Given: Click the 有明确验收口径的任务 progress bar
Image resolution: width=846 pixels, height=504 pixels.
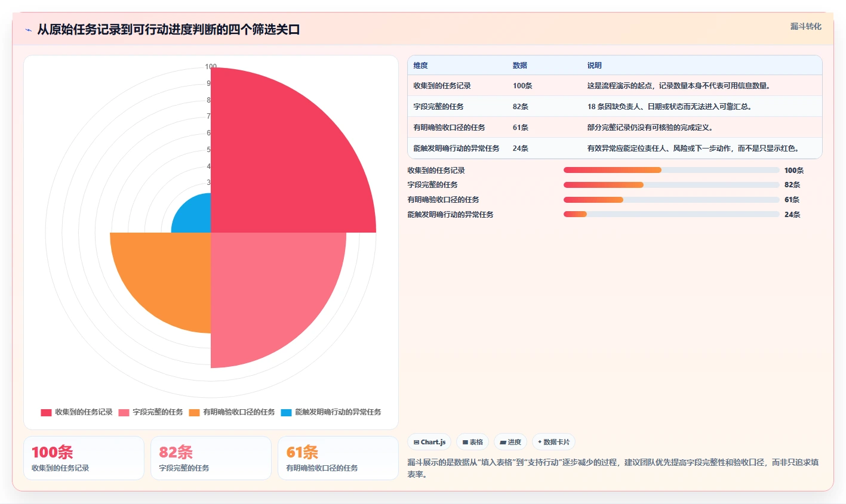Looking at the screenshot, I should [672, 200].
